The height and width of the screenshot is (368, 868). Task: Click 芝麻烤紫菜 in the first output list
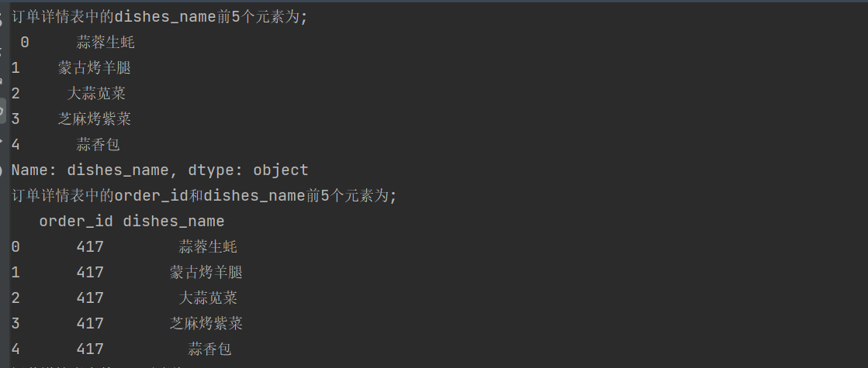click(94, 119)
